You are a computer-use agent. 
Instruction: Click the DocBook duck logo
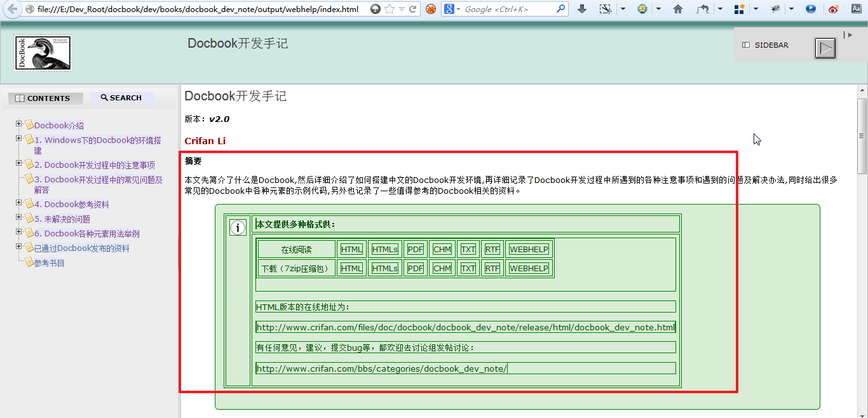pos(43,53)
